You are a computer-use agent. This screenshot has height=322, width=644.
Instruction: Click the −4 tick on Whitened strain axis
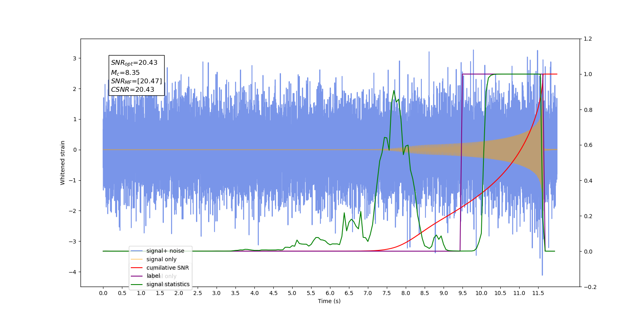point(72,272)
